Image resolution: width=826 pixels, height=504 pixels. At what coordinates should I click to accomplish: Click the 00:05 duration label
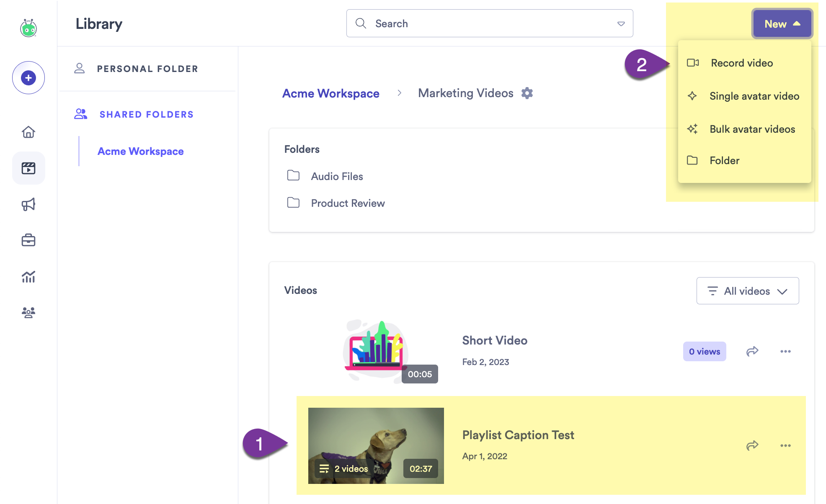420,374
